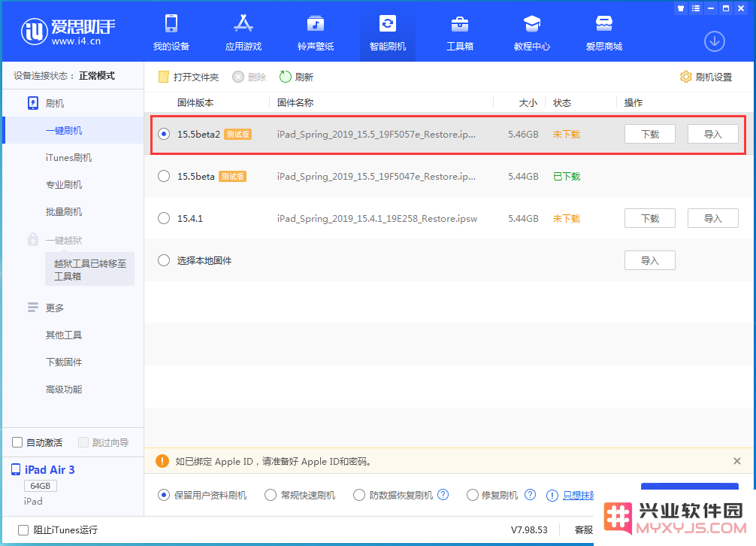The height and width of the screenshot is (546, 756).
Task: Select 选择本地固件 radio button
Action: [x=164, y=260]
